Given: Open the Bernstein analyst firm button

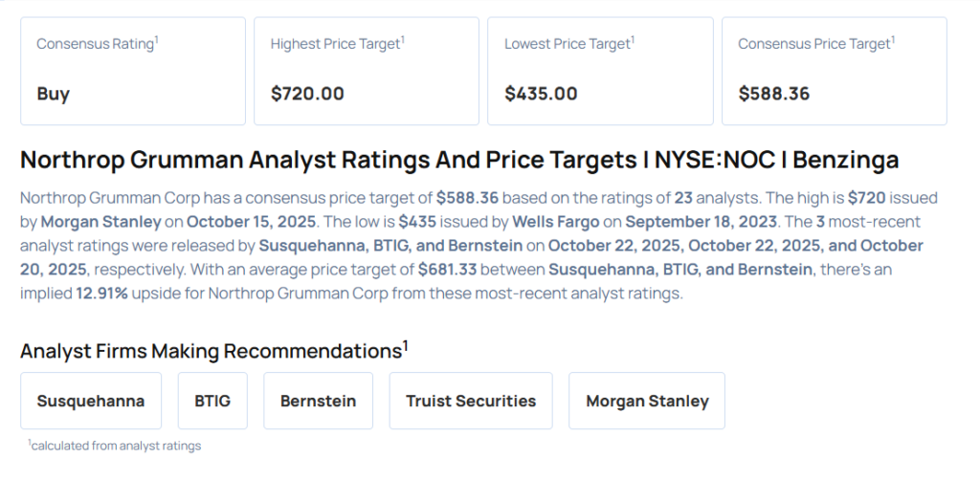Looking at the screenshot, I should (x=317, y=401).
